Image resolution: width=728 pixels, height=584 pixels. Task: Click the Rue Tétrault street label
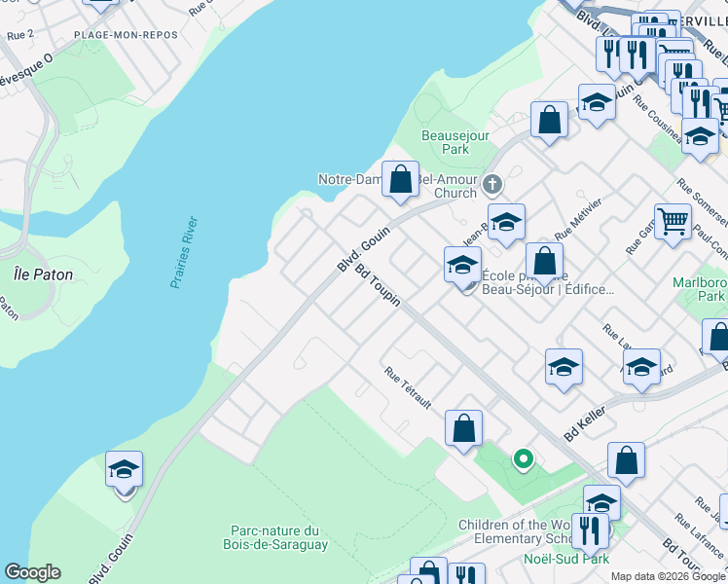tap(408, 387)
